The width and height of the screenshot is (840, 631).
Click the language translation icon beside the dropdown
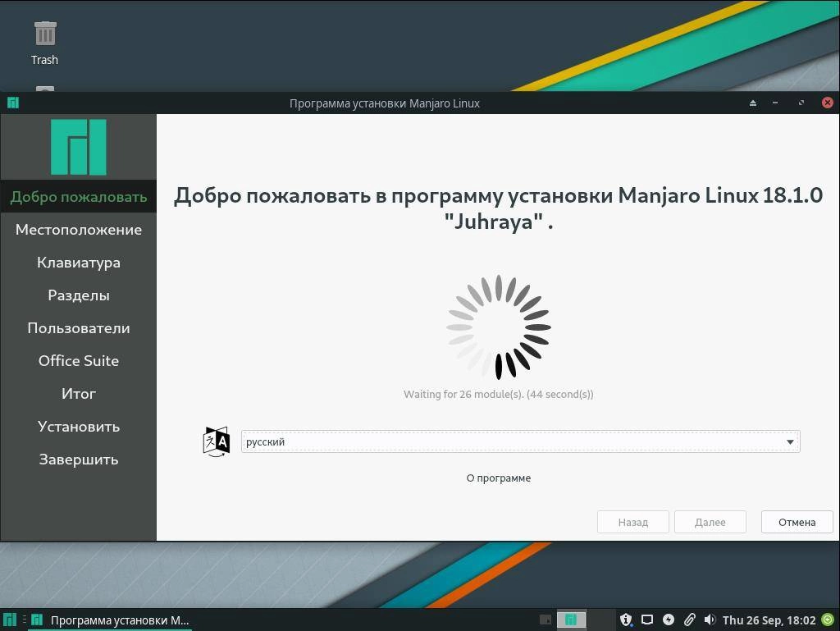217,442
